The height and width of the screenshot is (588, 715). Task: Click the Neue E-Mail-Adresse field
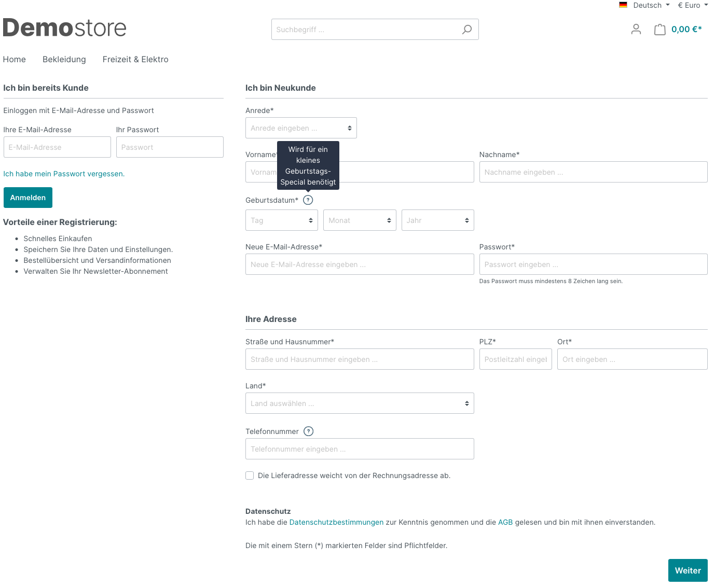(x=360, y=264)
